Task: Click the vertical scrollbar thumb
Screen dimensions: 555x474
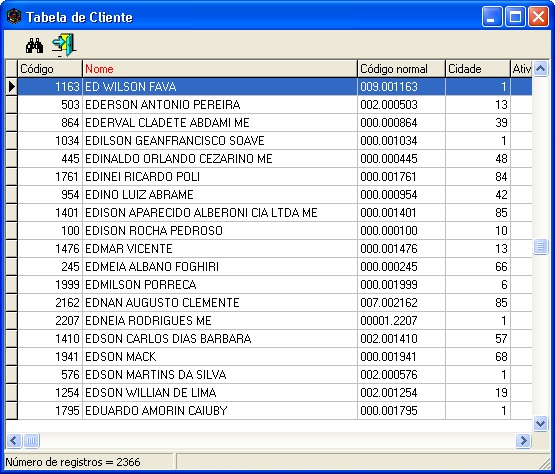Action: pyautogui.click(x=540, y=246)
